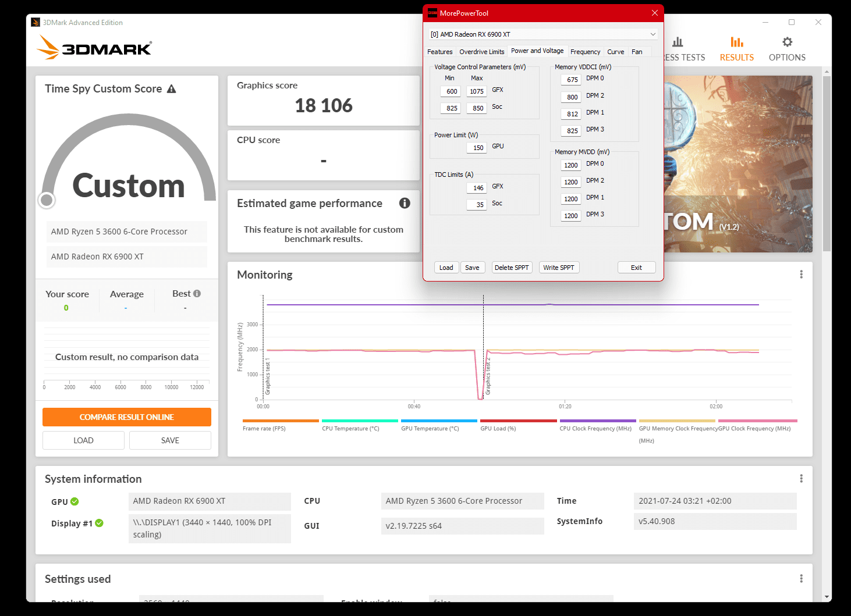This screenshot has width=851, height=616.
Task: Open the AMD Radeon RX 6900 XT device dropdown
Action: click(x=544, y=34)
